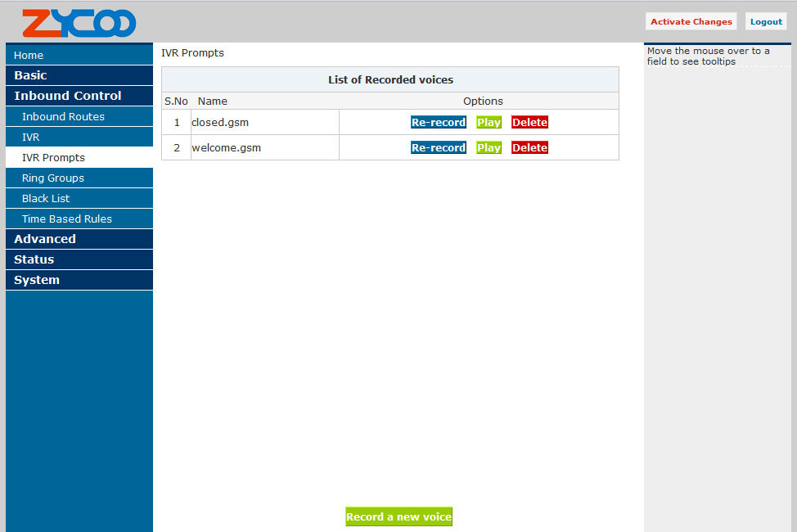Screen dimensions: 797x532
Task: Play the closed.gsm recording
Action: pyautogui.click(x=489, y=122)
